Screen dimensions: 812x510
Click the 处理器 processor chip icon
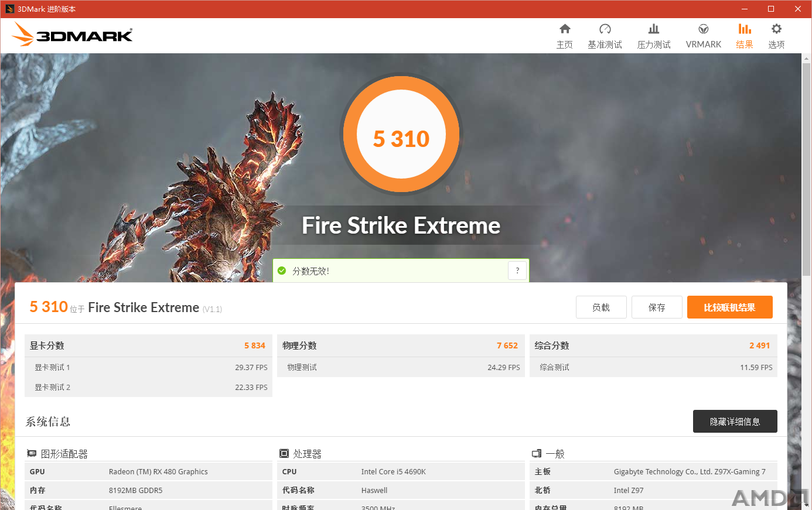284,454
